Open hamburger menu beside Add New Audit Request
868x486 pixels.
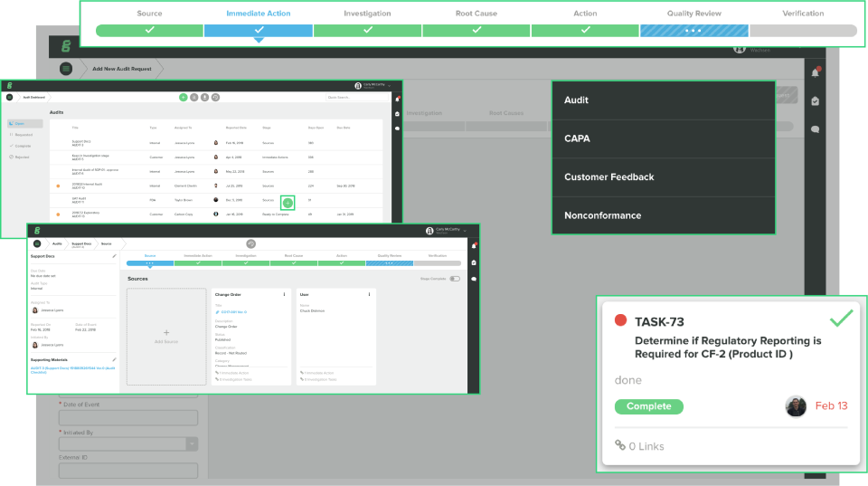click(x=66, y=69)
